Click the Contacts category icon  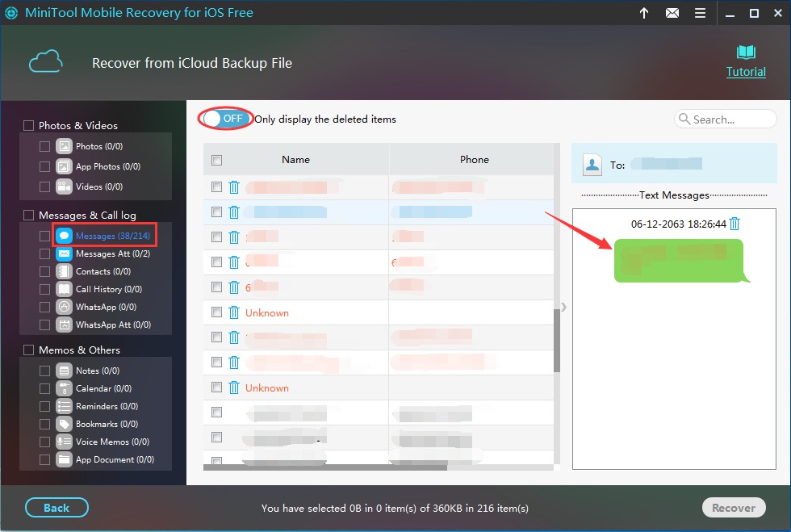pos(64,271)
